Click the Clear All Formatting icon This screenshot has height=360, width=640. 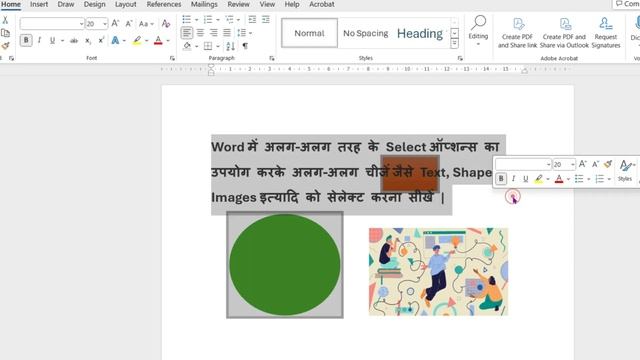[x=165, y=24]
